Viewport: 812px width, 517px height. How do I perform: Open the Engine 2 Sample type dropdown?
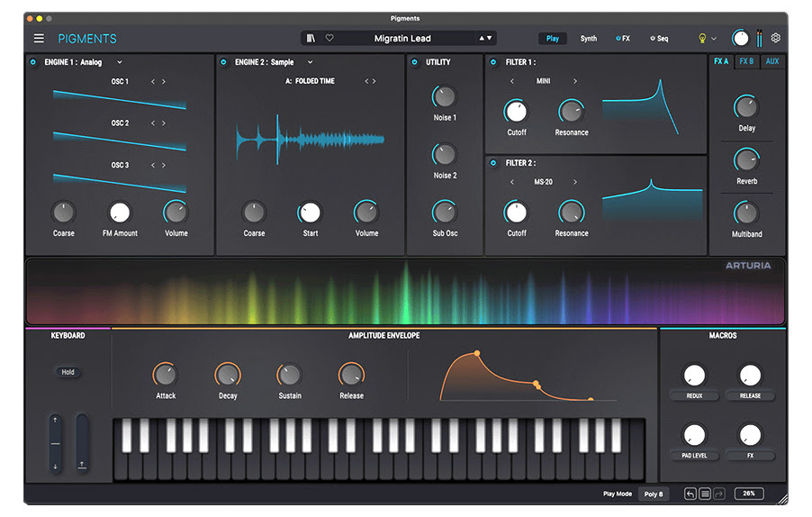(310, 62)
